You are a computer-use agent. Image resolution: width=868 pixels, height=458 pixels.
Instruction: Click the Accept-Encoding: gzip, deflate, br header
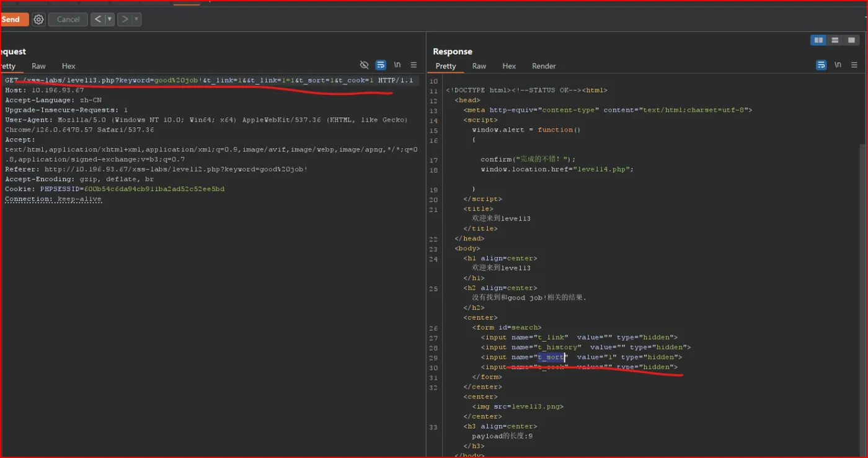point(79,179)
